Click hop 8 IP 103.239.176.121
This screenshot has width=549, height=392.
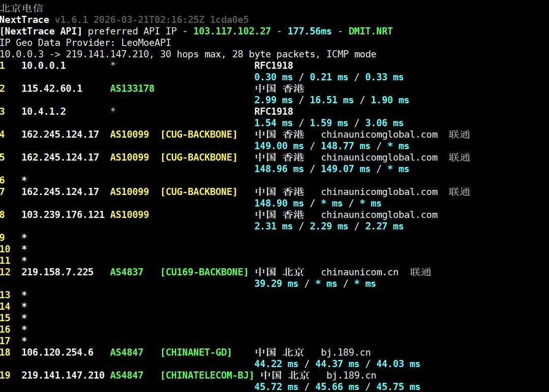(63, 215)
